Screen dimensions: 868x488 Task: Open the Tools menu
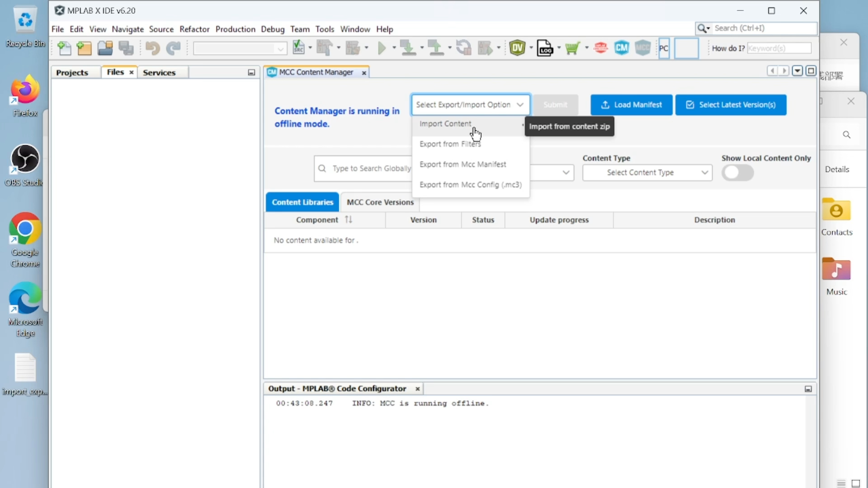[325, 29]
